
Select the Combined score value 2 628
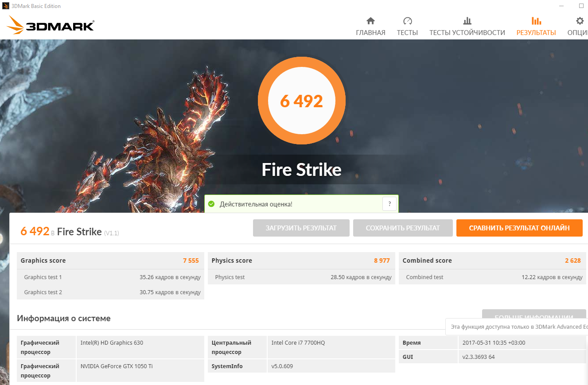click(573, 261)
